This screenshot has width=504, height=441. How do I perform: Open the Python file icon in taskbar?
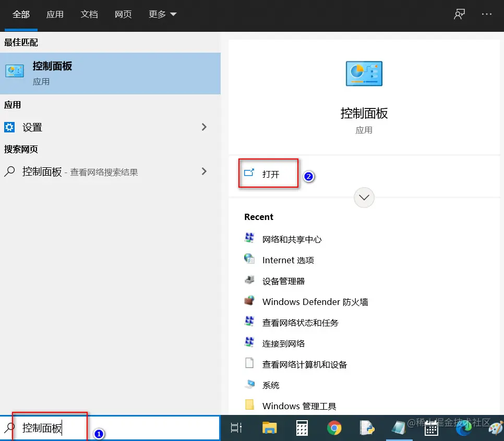367,428
